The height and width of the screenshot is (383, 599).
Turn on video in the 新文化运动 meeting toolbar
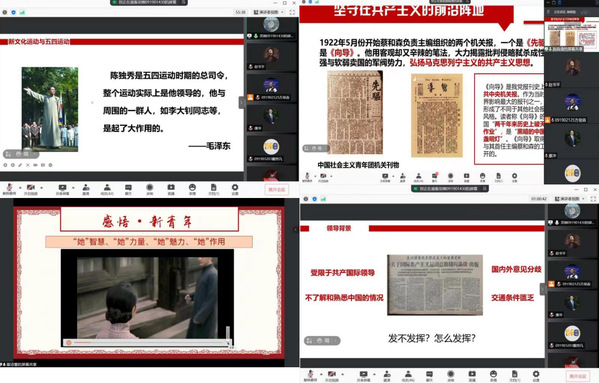30,188
